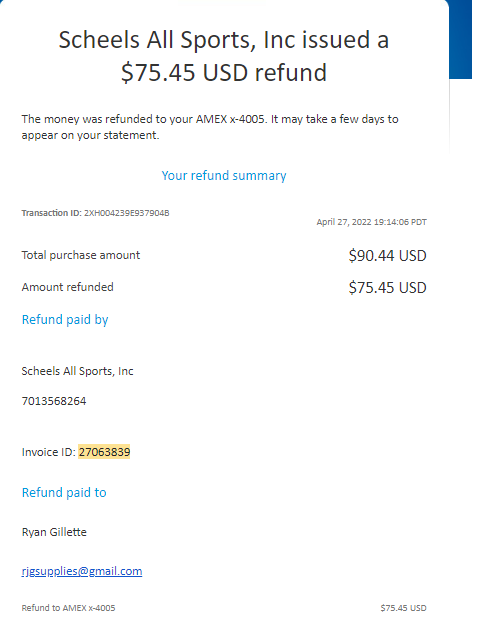The image size is (487, 630).
Task: Select the highlighted invoice ID 27063839
Action: (104, 452)
